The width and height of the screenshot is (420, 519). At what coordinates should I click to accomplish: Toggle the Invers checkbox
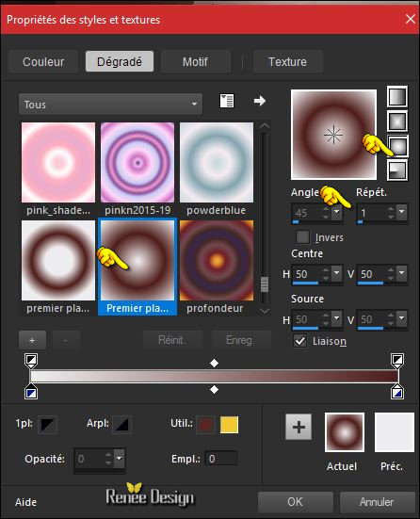tap(303, 237)
